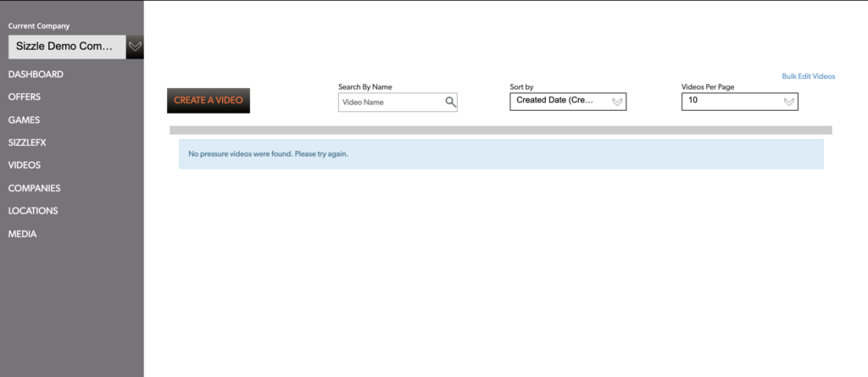Image resolution: width=868 pixels, height=377 pixels.
Task: Open the Companies page
Action: [34, 188]
